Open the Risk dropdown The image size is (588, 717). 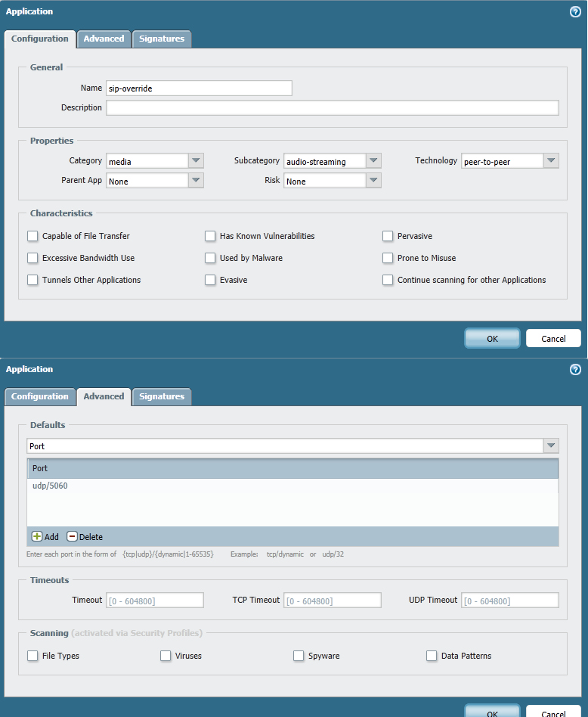(x=373, y=181)
